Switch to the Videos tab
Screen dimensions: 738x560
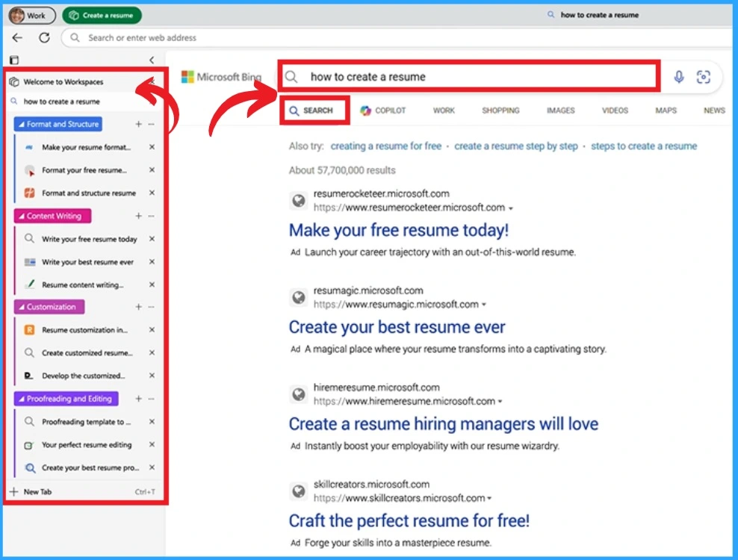pyautogui.click(x=615, y=111)
